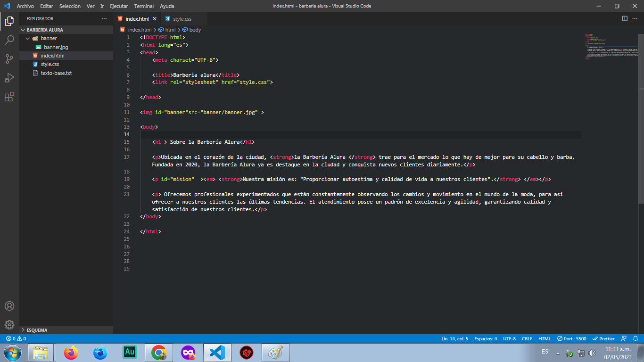Open File Explorer from taskbar
The width and height of the screenshot is (644, 362).
[41, 353]
